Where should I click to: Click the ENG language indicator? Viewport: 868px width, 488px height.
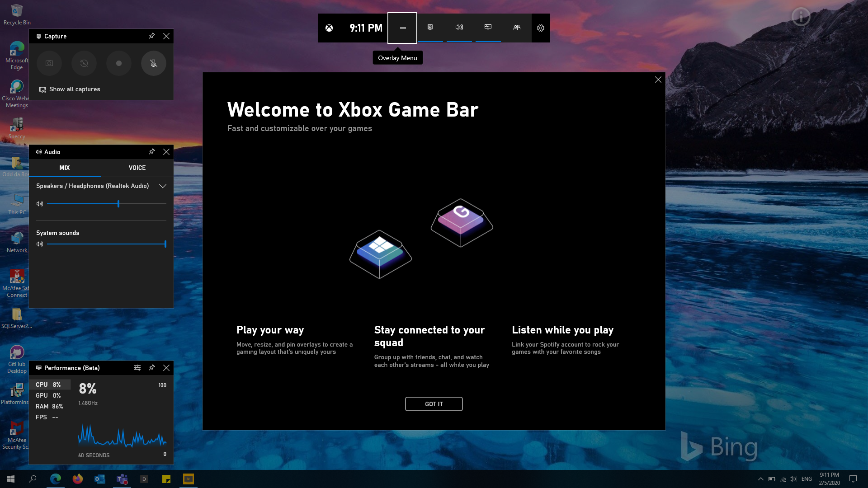(x=807, y=479)
